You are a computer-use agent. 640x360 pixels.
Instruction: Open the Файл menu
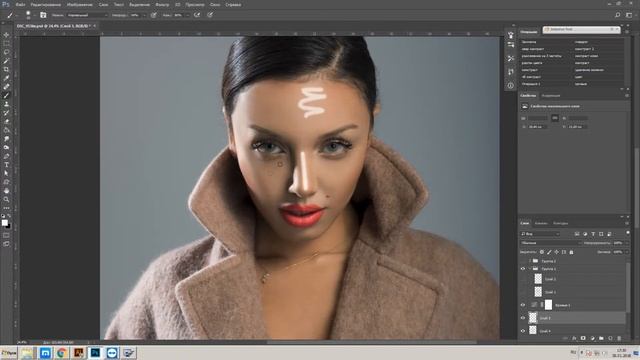20,4
